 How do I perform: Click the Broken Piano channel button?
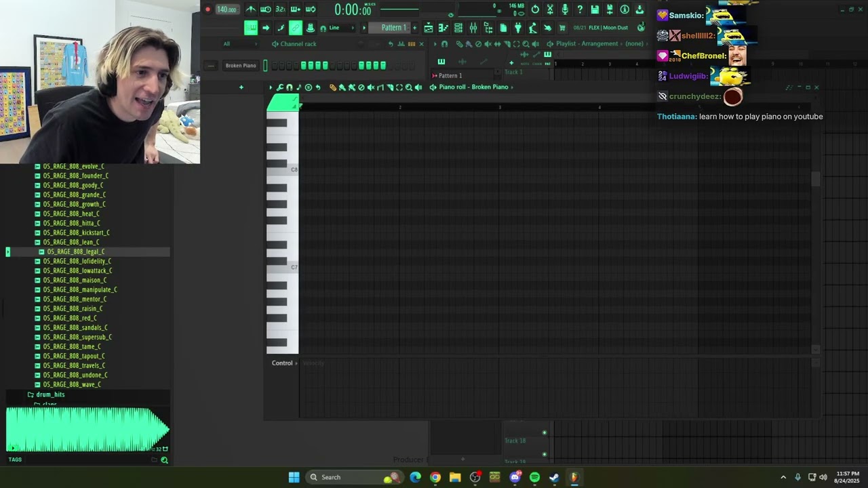point(241,66)
